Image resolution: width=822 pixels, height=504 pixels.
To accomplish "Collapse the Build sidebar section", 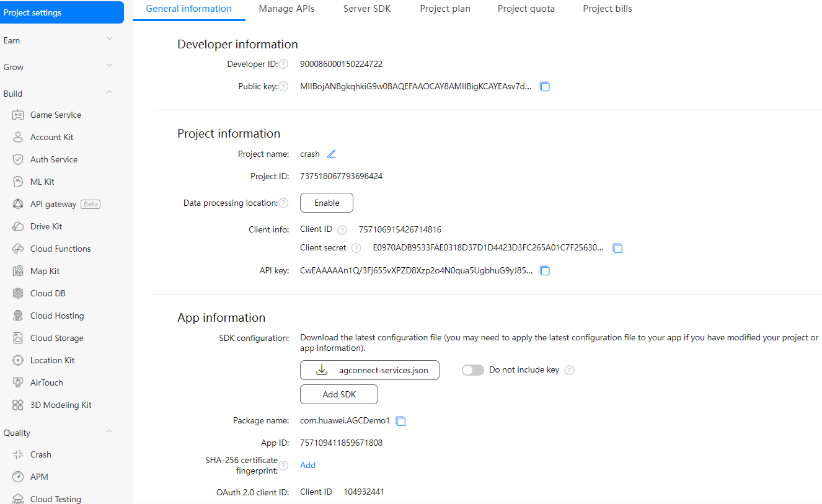I will (110, 93).
